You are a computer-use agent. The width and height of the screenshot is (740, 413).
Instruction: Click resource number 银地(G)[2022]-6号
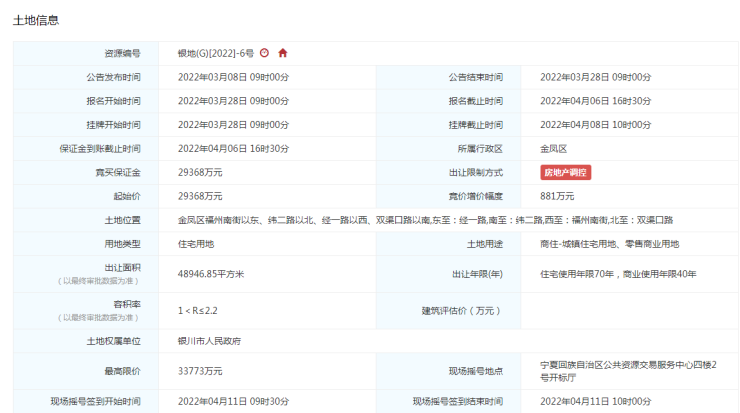[x=215, y=53]
